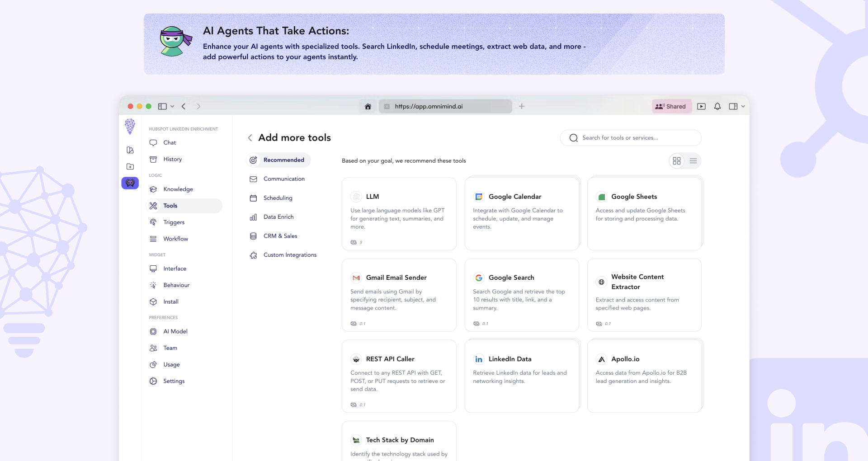Click the browser home icon
This screenshot has height=461, width=868.
(368, 107)
